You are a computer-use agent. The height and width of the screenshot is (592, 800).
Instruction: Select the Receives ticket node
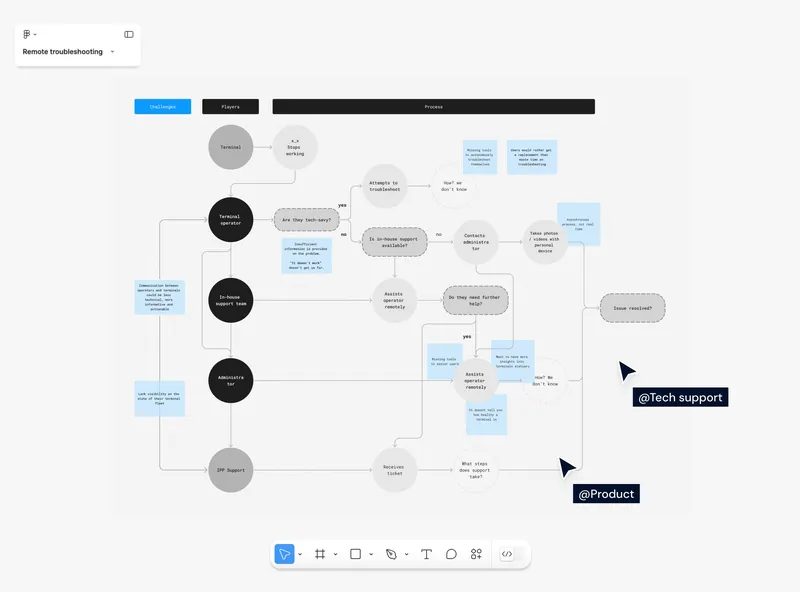tap(394, 470)
